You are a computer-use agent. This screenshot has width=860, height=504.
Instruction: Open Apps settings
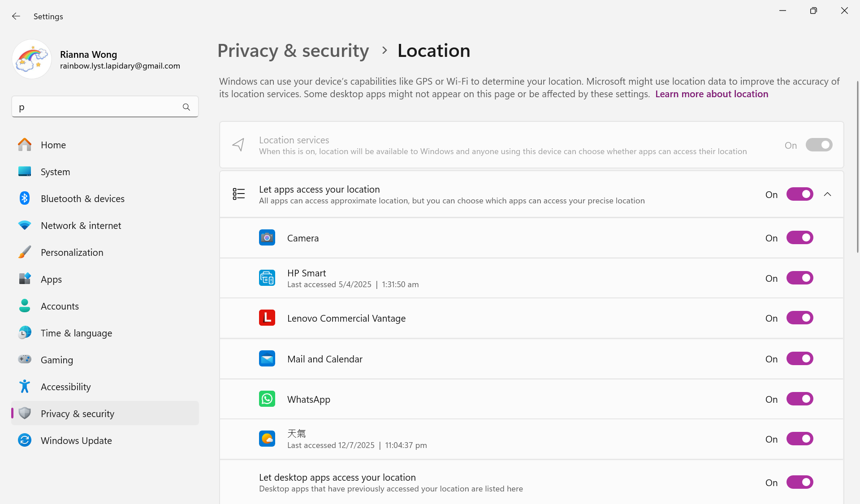(105, 279)
